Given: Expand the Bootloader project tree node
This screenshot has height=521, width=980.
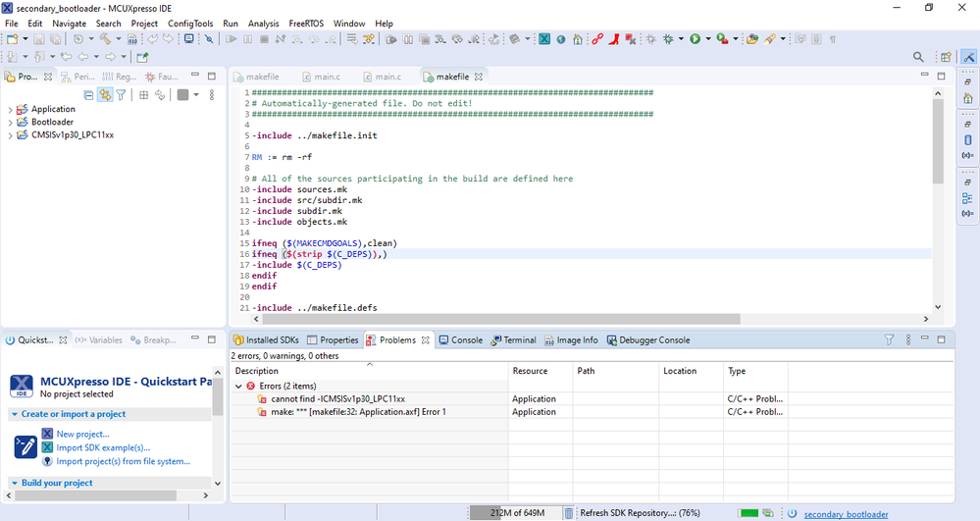Looking at the screenshot, I should click(x=11, y=123).
